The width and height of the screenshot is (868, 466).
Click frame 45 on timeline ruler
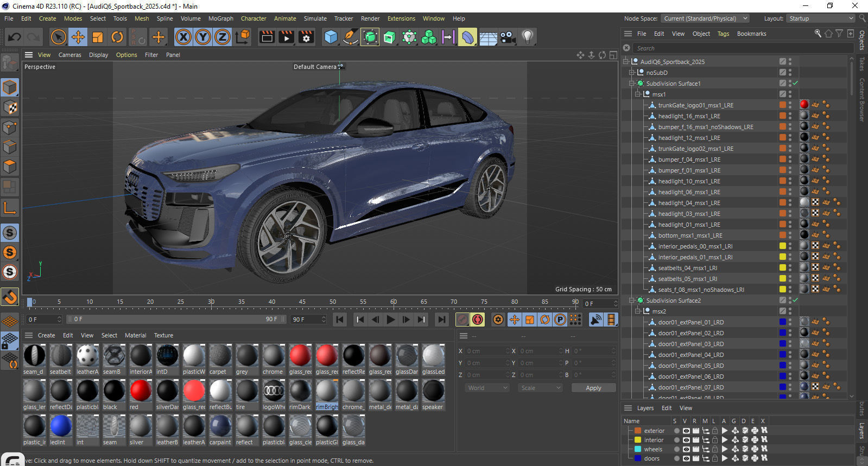pyautogui.click(x=302, y=302)
